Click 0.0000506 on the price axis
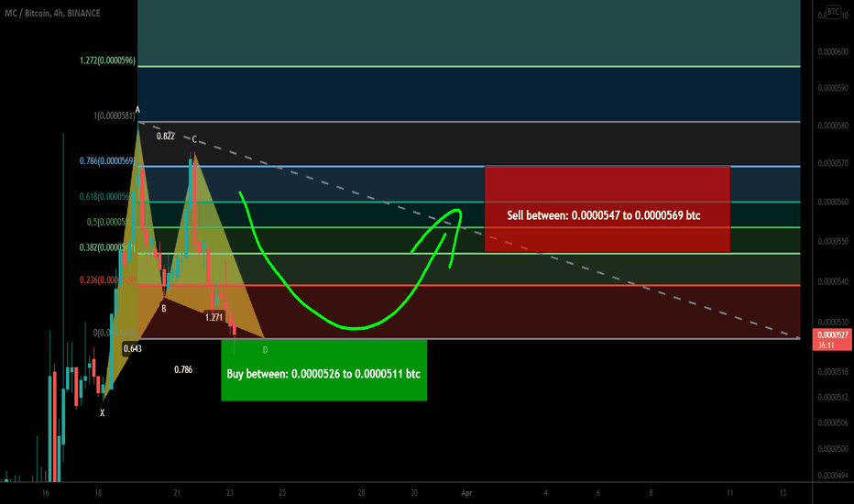The height and width of the screenshot is (504, 854). [833, 422]
